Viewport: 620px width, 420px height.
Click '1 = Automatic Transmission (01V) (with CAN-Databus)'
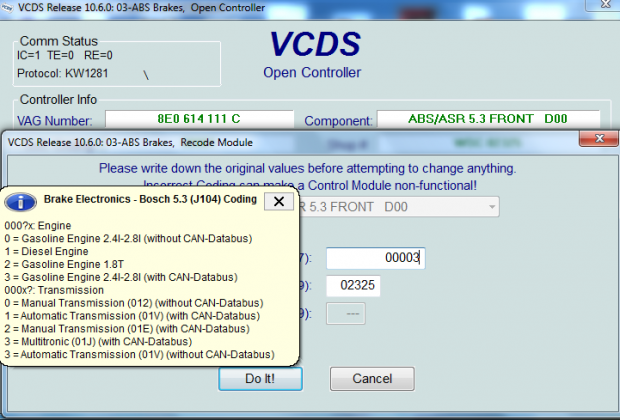point(132,316)
